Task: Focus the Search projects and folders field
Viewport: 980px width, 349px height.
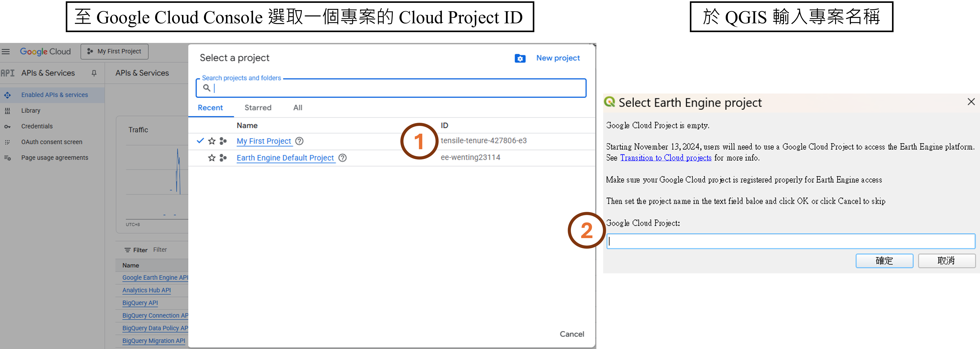Action: point(391,88)
